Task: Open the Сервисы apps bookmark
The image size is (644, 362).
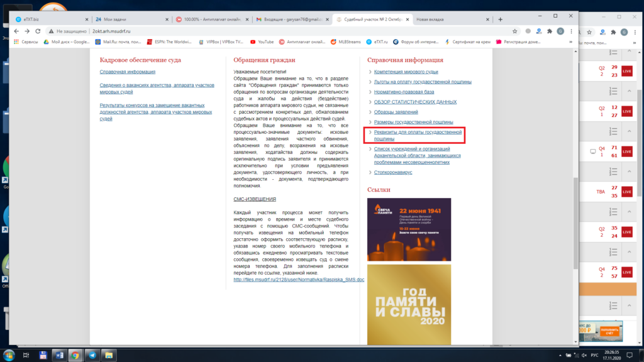Action: point(26,42)
